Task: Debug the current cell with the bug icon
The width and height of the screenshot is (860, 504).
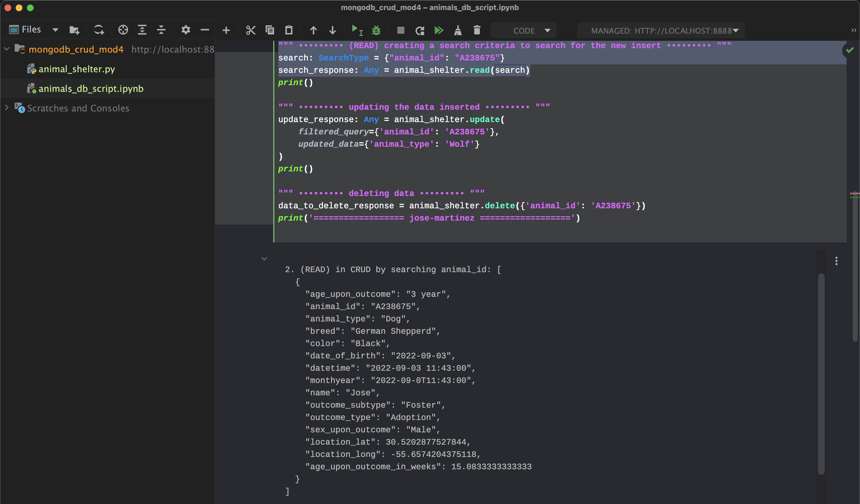Action: tap(377, 30)
